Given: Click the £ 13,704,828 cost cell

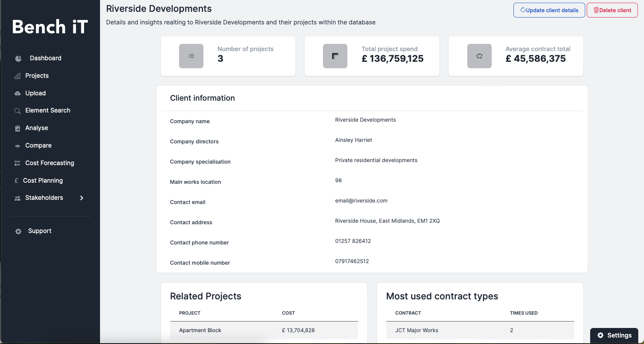Looking at the screenshot, I should [x=299, y=330].
